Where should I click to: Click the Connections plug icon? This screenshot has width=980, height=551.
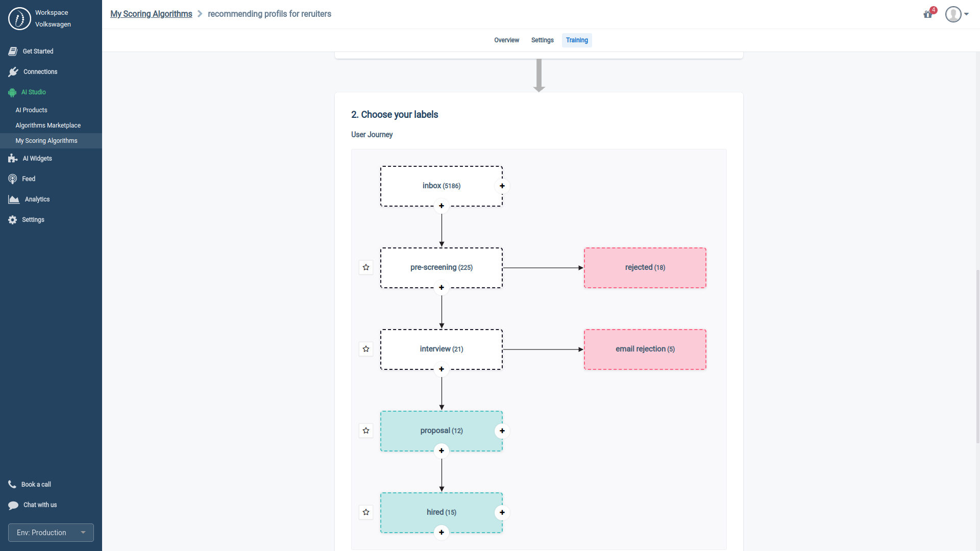(x=13, y=71)
